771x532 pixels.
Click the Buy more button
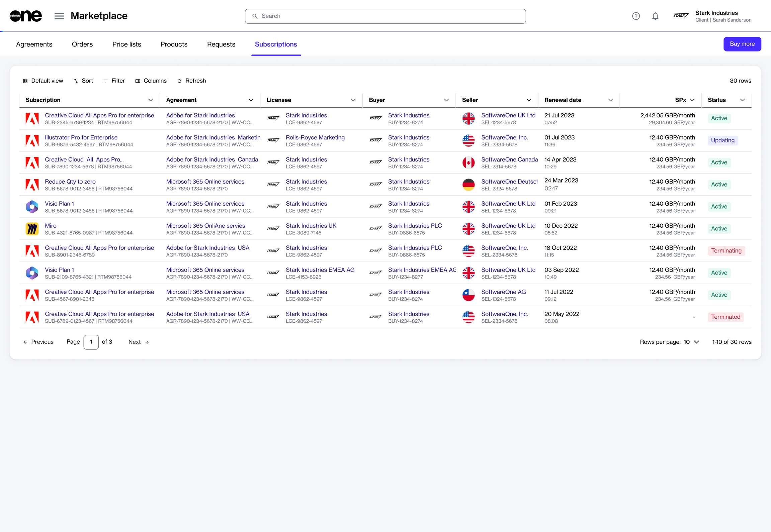(742, 44)
